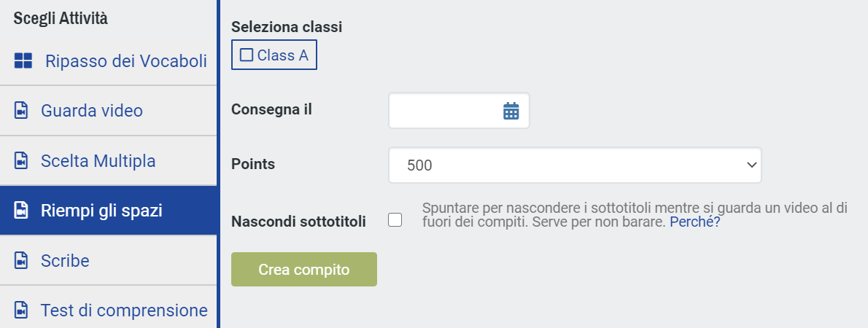
Task: Tick the Class A checkbox
Action: click(x=247, y=55)
